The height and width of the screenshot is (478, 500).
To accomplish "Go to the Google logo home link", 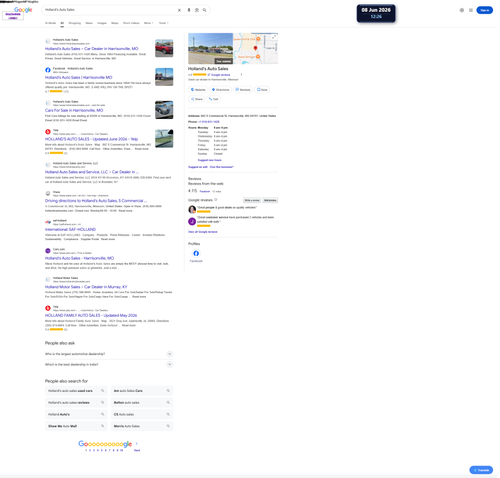I will click(23, 10).
